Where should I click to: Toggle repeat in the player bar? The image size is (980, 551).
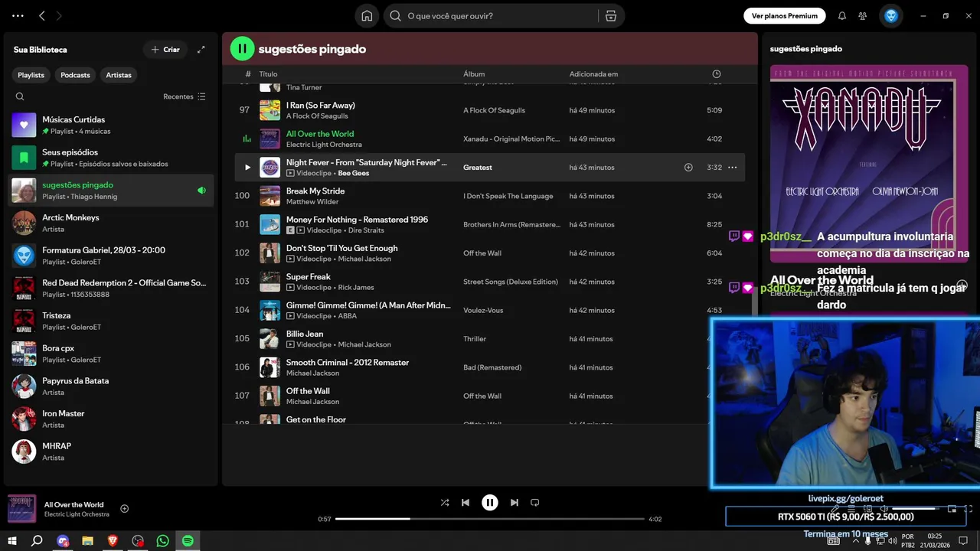[535, 503]
